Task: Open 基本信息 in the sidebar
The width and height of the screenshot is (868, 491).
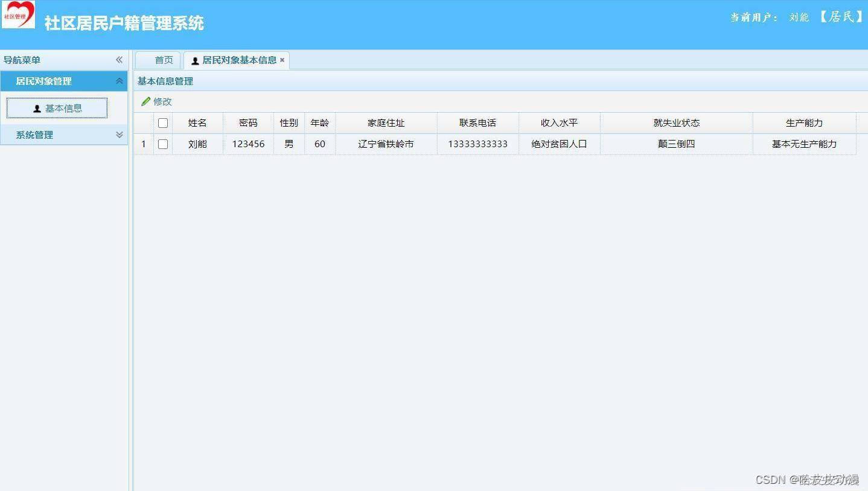Action: pos(57,109)
